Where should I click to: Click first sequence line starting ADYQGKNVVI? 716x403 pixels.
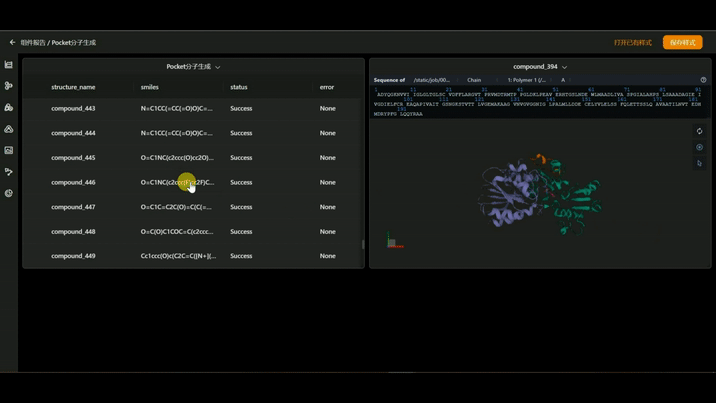pos(539,94)
